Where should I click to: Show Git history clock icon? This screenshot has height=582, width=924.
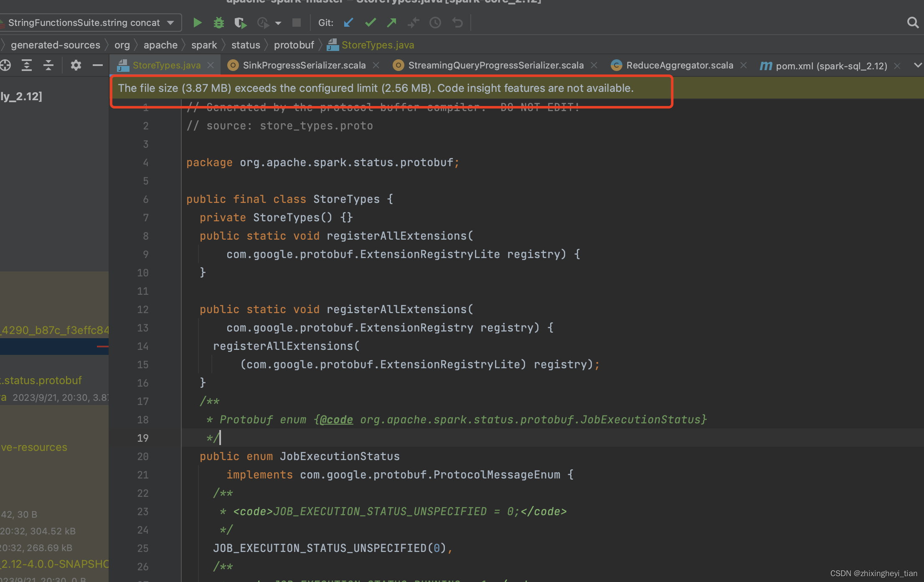(435, 23)
